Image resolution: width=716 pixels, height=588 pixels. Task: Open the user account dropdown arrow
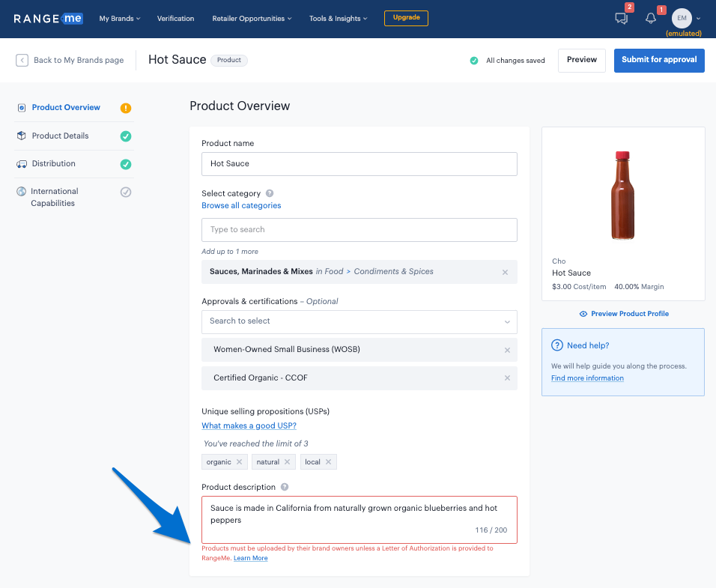click(x=698, y=19)
